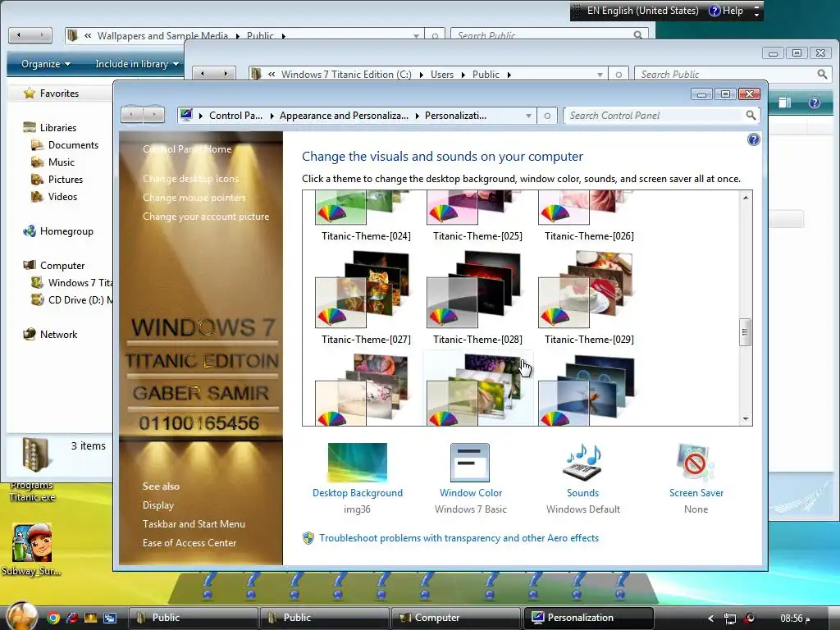
Task: Open Taskbar and Start Menu link
Action: coord(194,524)
